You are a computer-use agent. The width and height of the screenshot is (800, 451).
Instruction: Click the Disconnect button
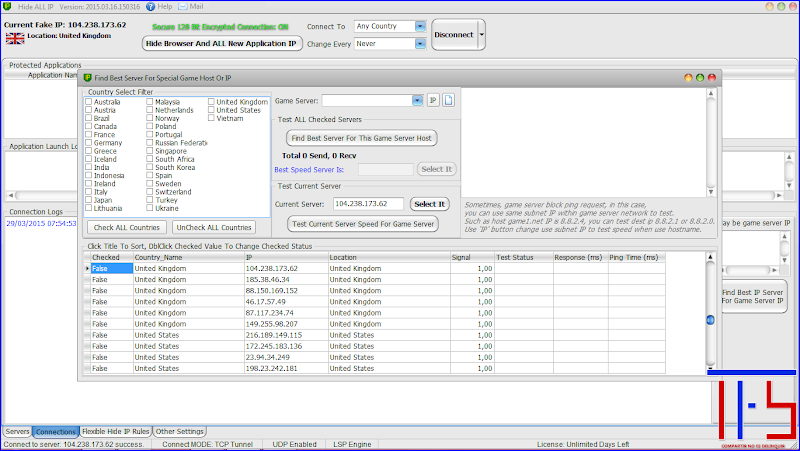(454, 35)
